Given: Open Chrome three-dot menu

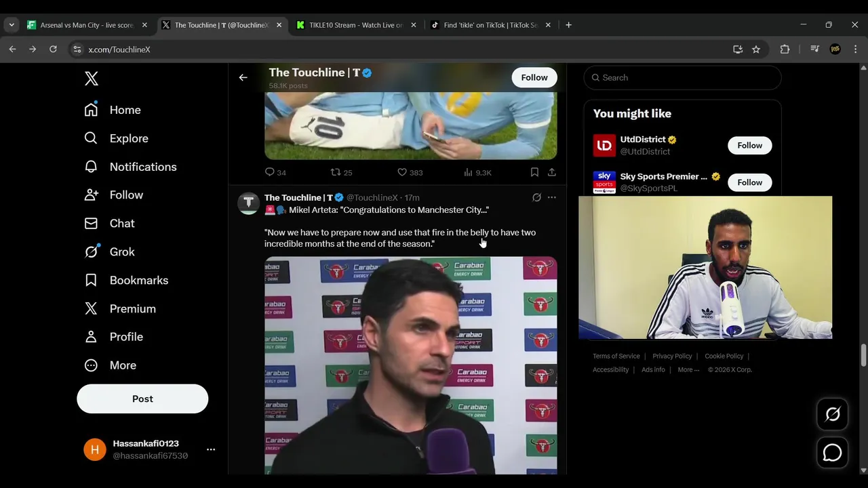Looking at the screenshot, I should [855, 49].
